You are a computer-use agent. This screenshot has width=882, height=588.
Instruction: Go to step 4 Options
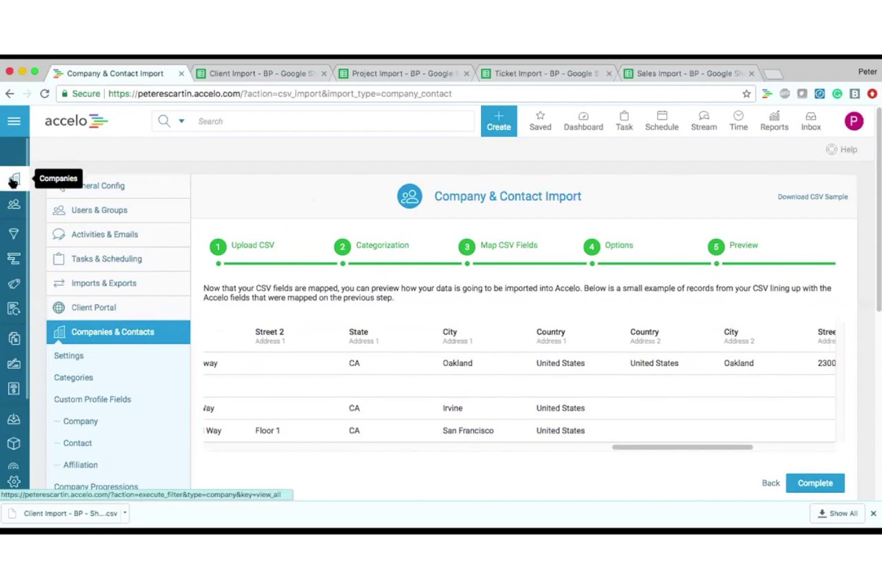[608, 246]
